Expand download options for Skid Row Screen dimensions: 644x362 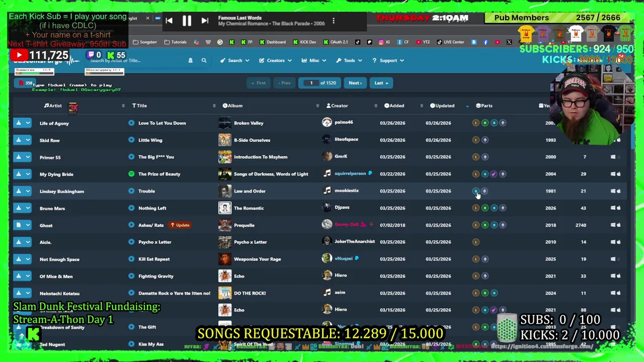[28, 140]
